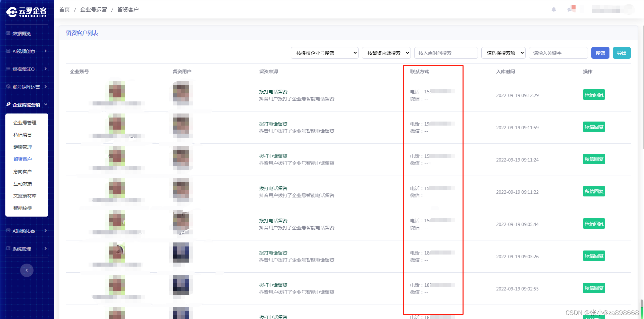The width and height of the screenshot is (644, 319).
Task: Click the 导出 export button
Action: [622, 53]
